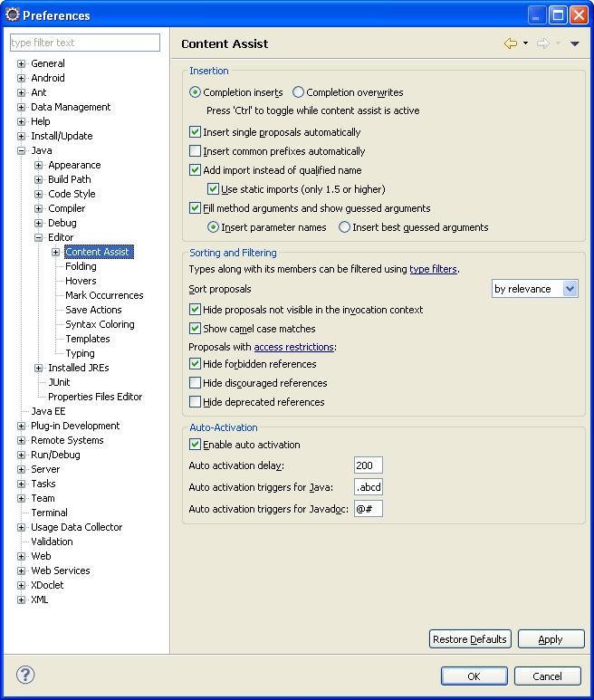Select Insert best guessed arguments option
594x700 pixels.
(344, 227)
